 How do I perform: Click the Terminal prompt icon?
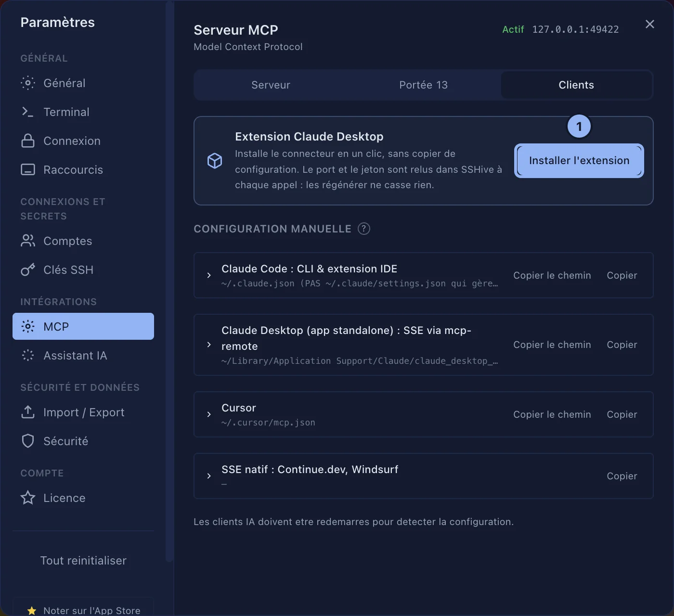[x=28, y=112]
